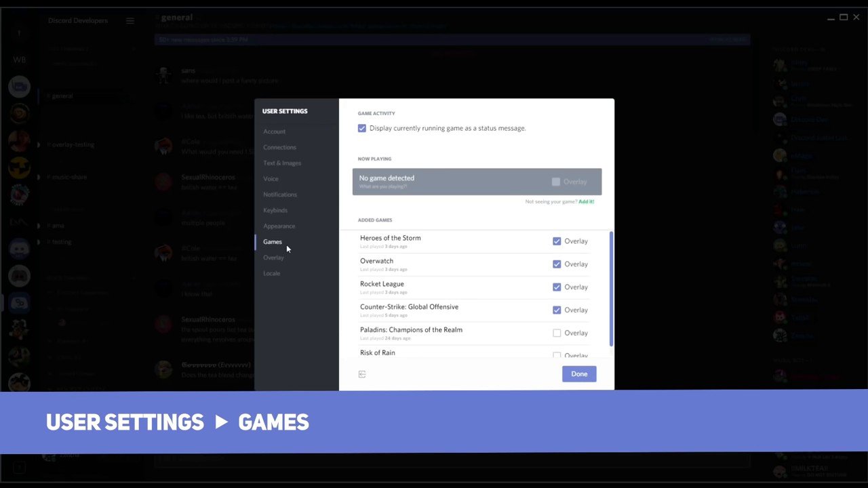Click the 'Add it!' link

(x=587, y=202)
